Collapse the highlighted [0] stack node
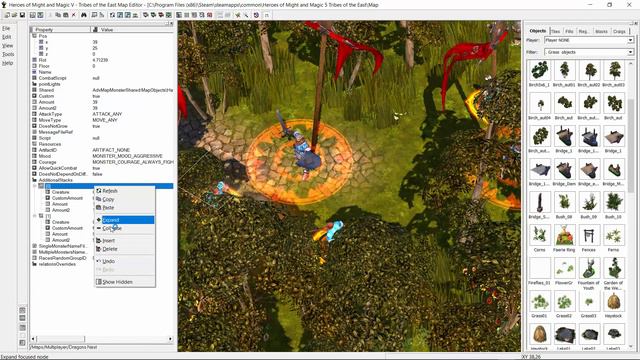640x360 pixels. click(35, 186)
